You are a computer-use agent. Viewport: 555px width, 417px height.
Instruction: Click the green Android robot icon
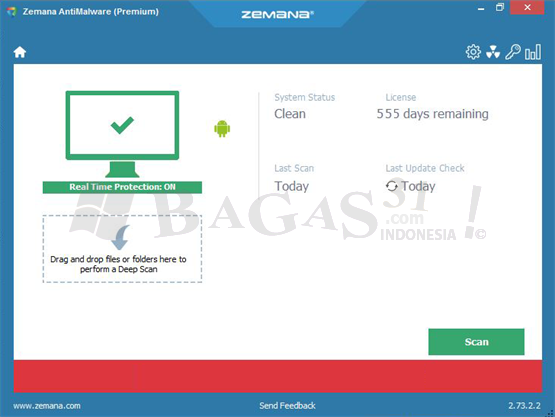tap(222, 128)
